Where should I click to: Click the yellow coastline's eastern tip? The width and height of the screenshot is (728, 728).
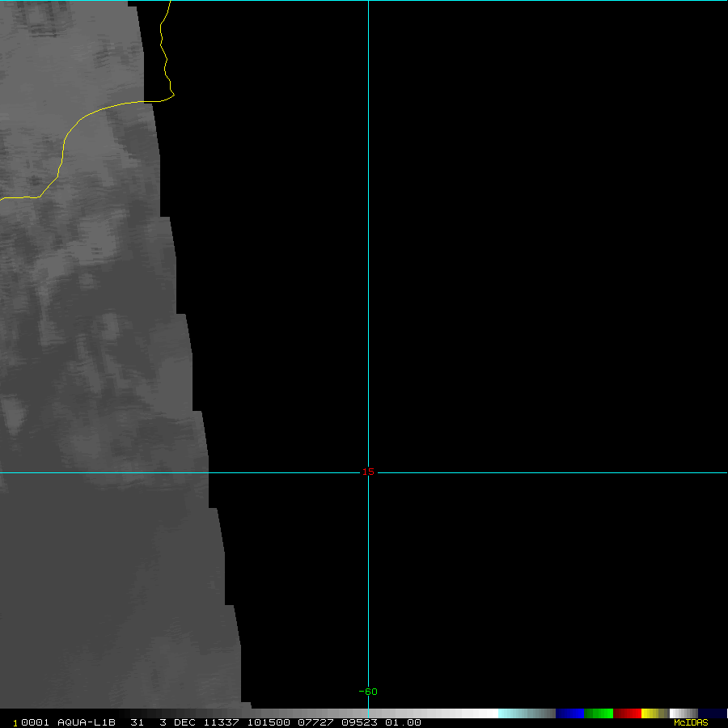(174, 95)
